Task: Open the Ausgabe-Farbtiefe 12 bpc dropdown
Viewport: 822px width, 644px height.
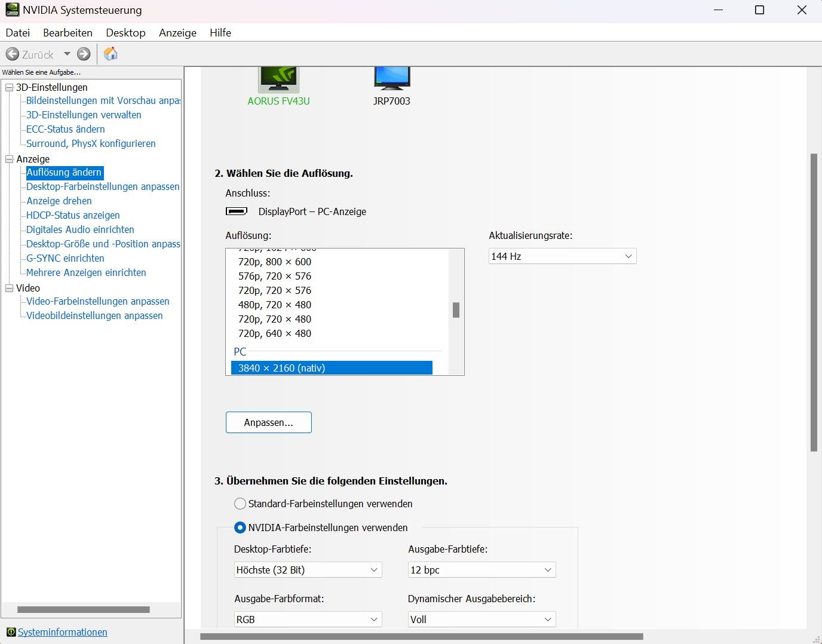Action: point(482,570)
